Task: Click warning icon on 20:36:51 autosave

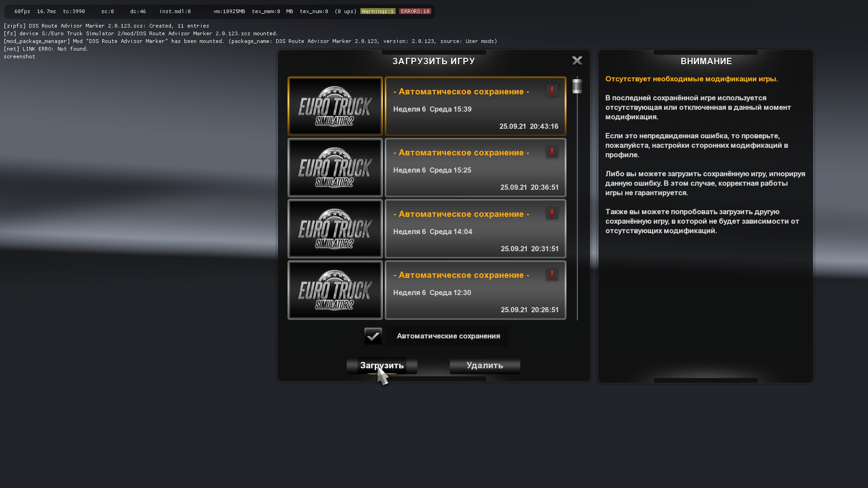Action: point(552,152)
